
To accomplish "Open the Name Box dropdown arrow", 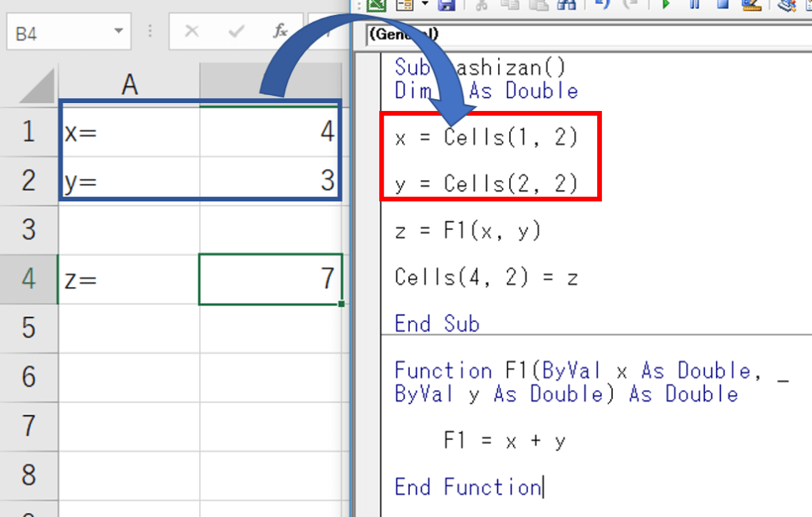I will click(119, 32).
